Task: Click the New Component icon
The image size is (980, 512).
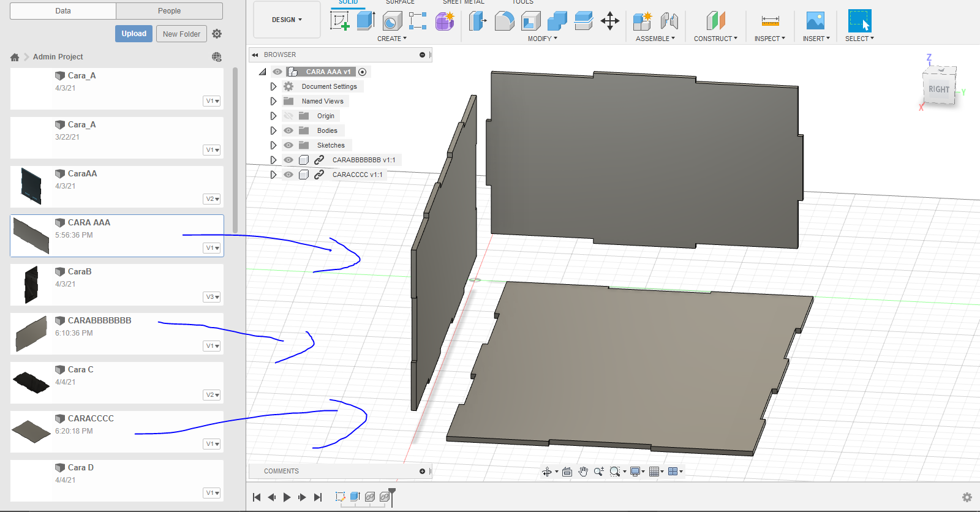Action: point(643,21)
